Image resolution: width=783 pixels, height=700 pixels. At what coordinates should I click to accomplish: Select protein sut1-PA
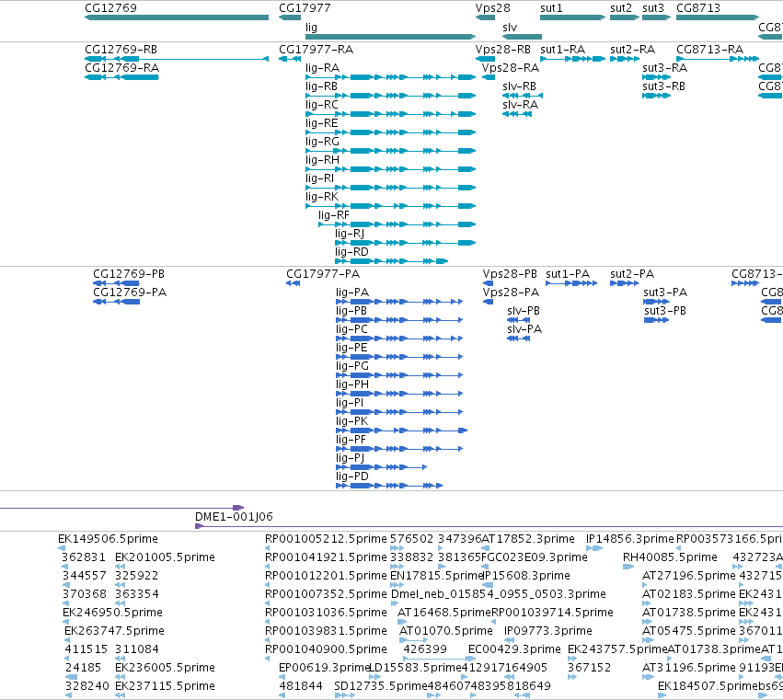571,283
